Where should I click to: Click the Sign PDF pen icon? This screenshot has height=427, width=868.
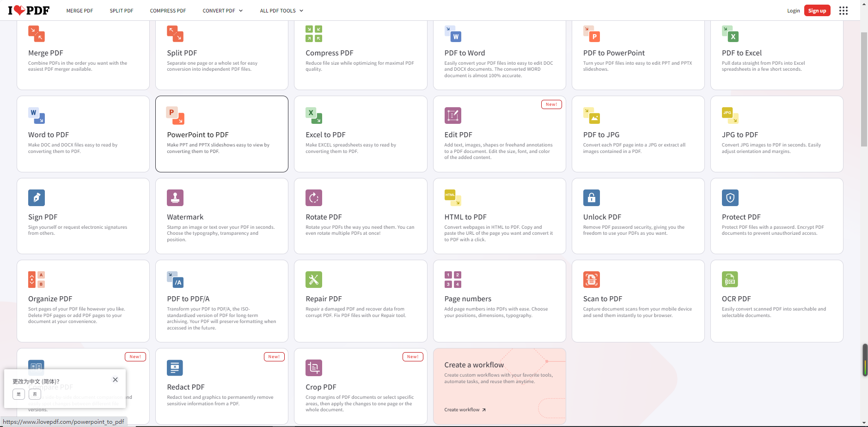click(x=36, y=198)
